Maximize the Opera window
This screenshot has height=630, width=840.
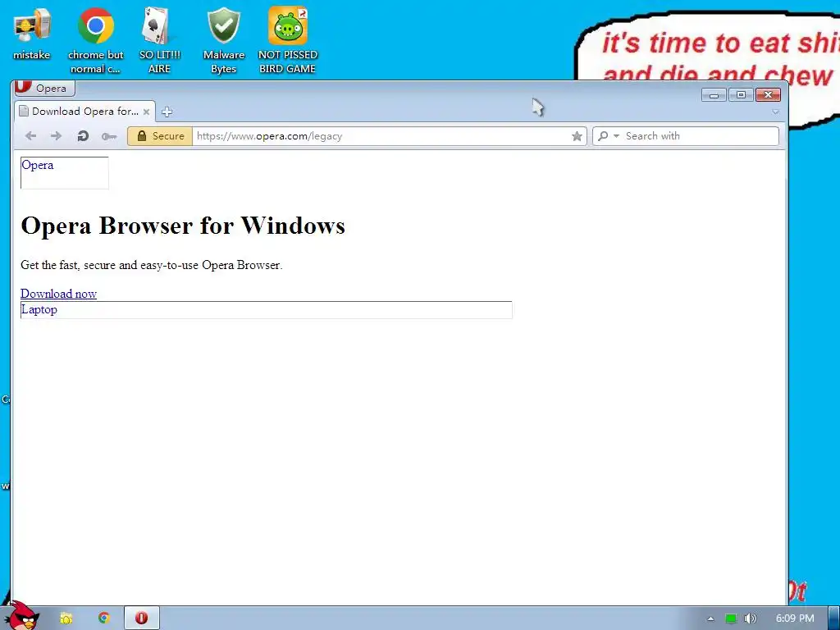pos(741,95)
